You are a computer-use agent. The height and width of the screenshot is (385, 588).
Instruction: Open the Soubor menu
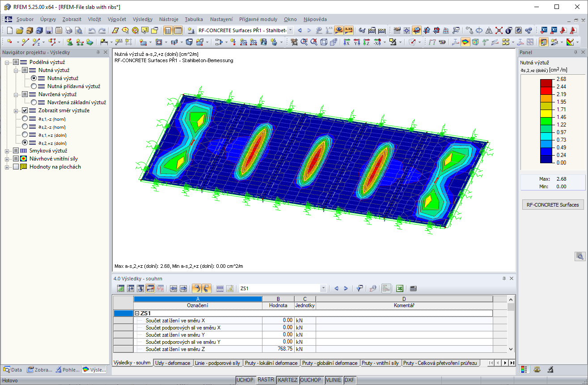point(25,19)
